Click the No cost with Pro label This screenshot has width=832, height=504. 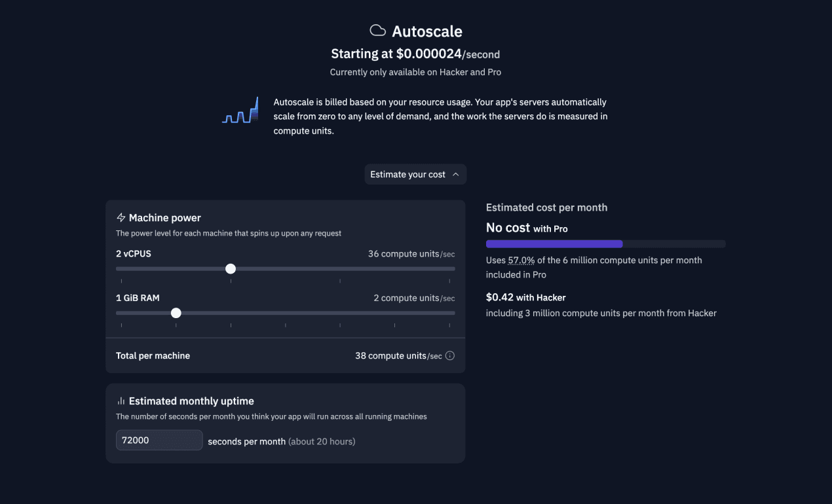point(527,228)
